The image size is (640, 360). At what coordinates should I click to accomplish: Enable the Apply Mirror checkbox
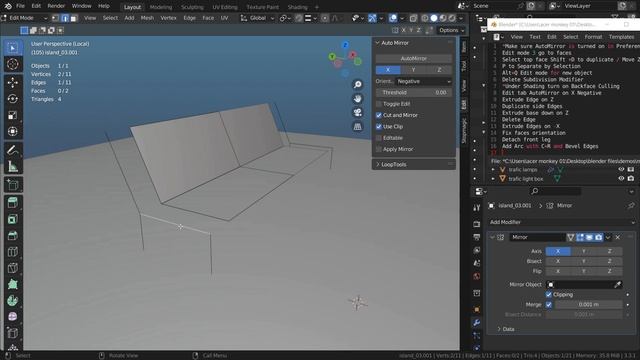[379, 149]
